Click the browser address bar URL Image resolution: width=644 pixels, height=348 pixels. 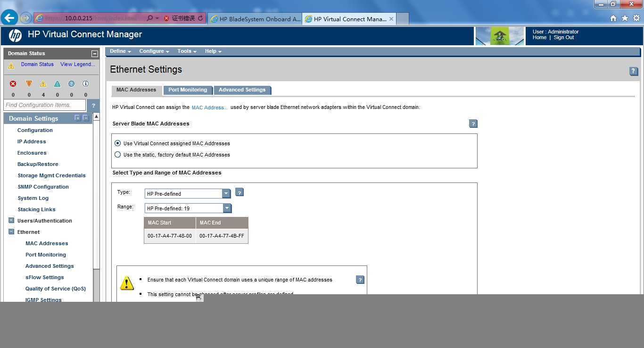click(92, 18)
